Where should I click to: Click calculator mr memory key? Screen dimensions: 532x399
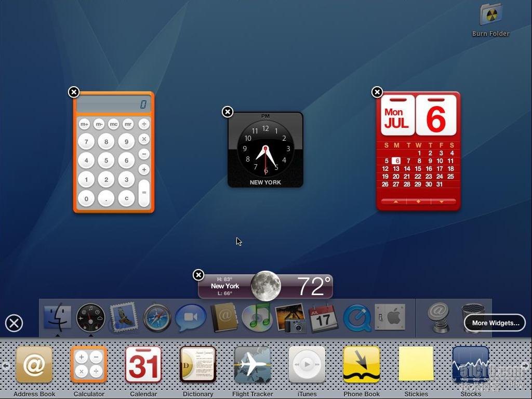(x=128, y=124)
